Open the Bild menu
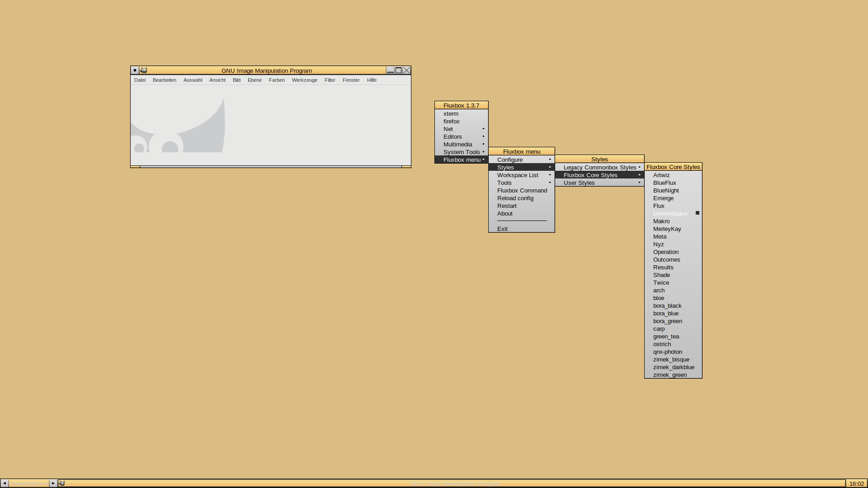868x488 pixels. click(x=236, y=80)
